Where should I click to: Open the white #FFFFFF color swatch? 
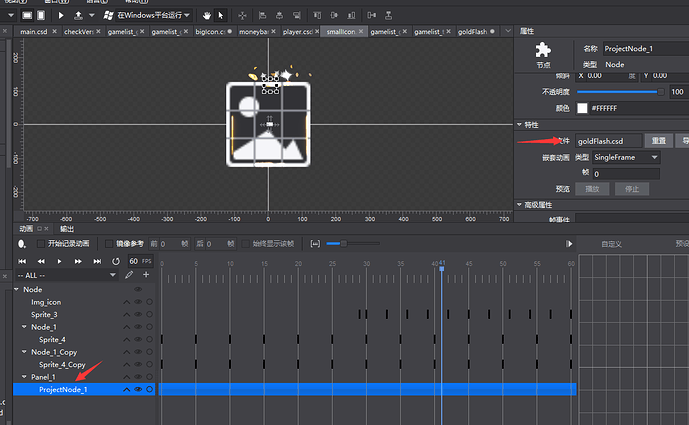[582, 108]
